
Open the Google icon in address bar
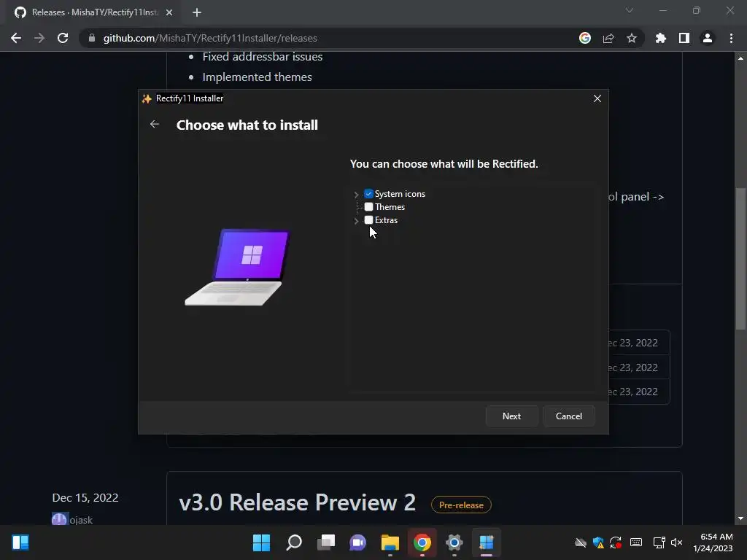585,38
